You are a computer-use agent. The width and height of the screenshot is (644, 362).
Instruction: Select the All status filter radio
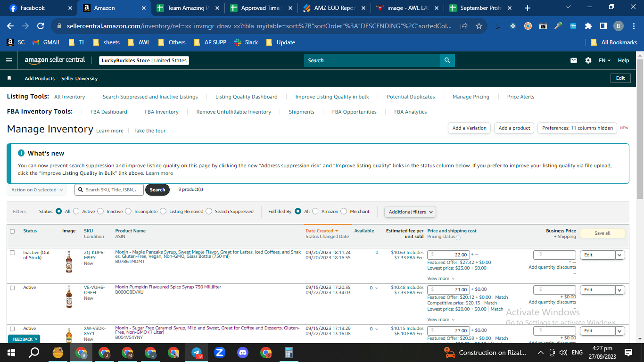[59, 211]
